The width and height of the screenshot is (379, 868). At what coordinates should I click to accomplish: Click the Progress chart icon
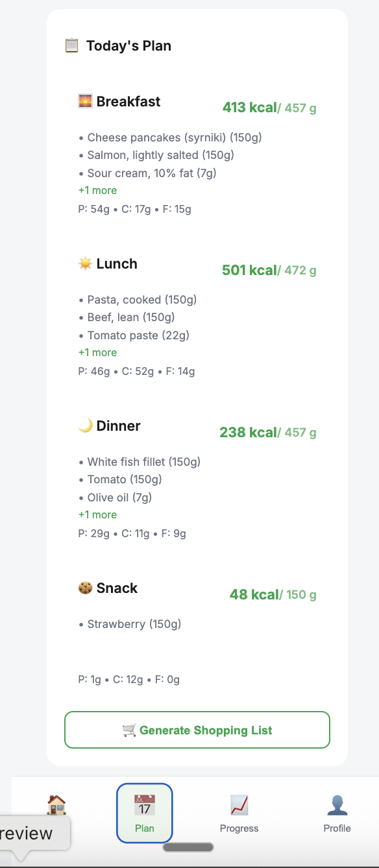[239, 804]
